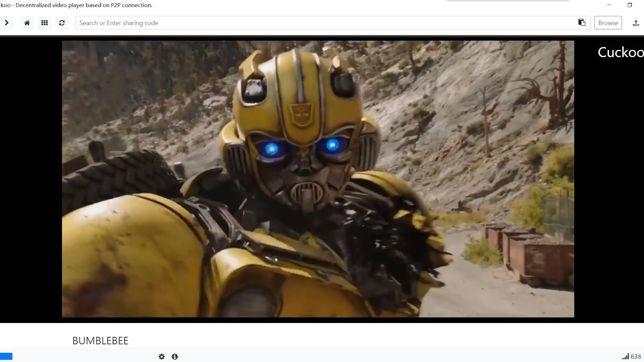Minimize the Cuckoo window
This screenshot has width=644, height=362.
coord(608,5)
